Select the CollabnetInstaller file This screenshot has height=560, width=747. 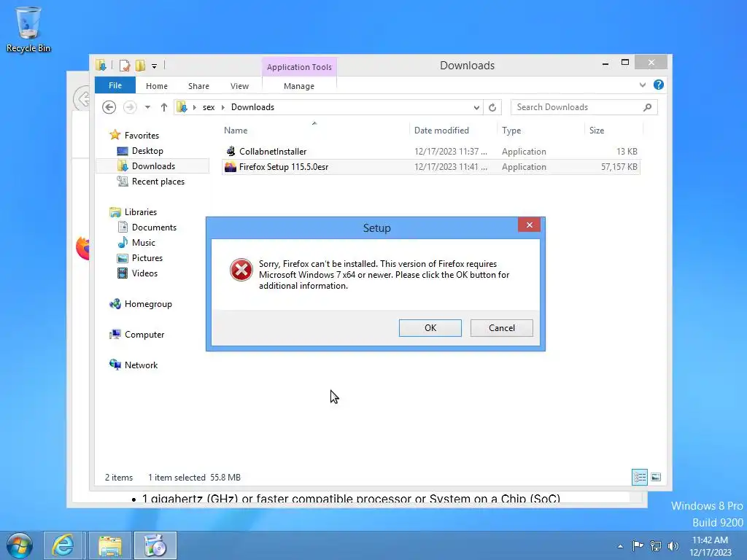pos(430,152)
